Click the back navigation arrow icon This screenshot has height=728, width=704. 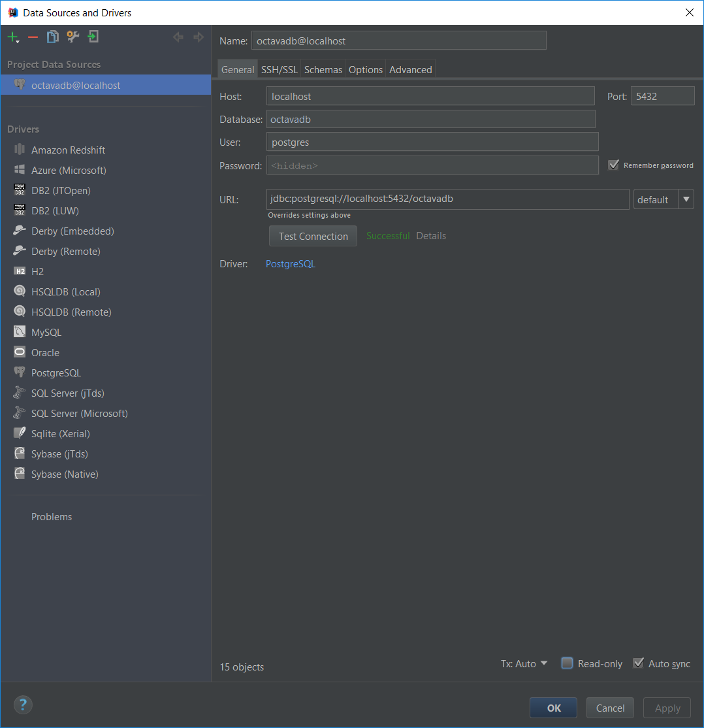[x=178, y=37]
